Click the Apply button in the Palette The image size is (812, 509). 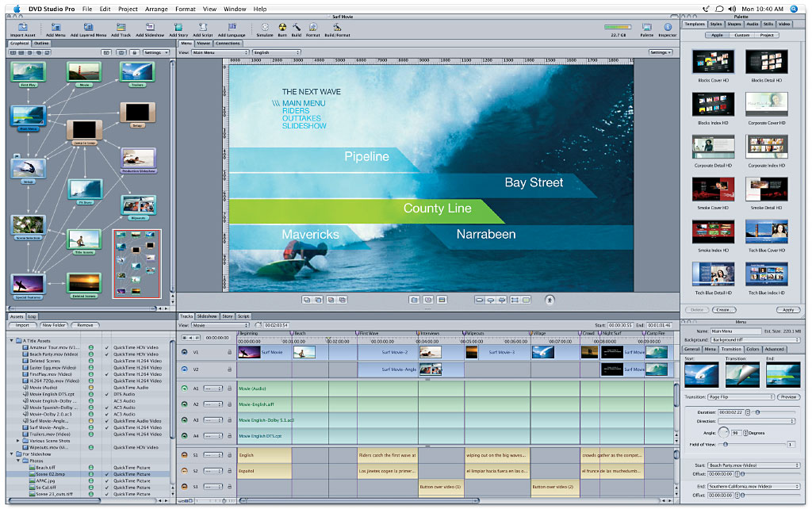(787, 310)
